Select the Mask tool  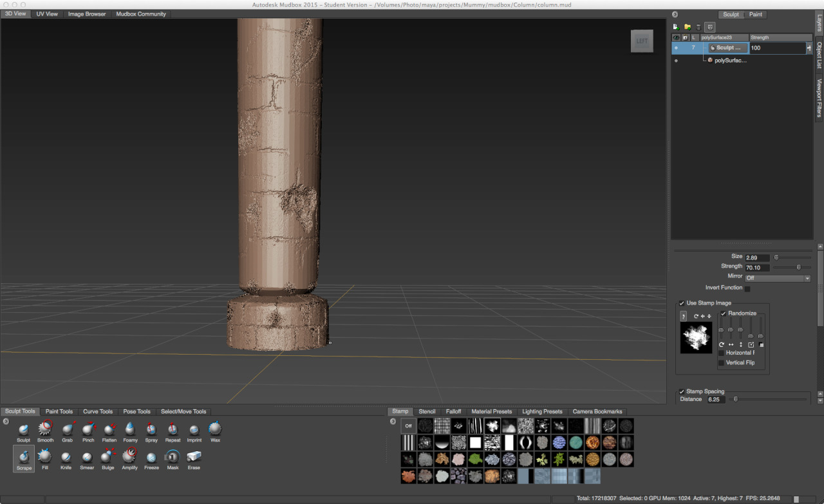point(173,459)
